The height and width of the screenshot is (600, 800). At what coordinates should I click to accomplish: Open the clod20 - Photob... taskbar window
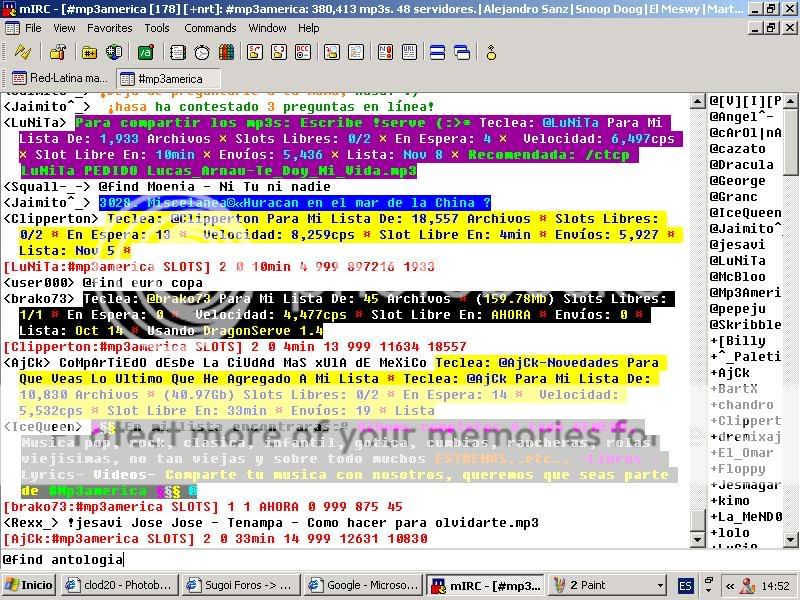pyautogui.click(x=119, y=585)
